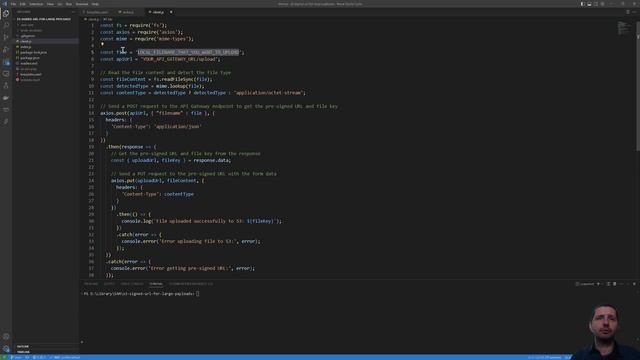The width and height of the screenshot is (640, 360).
Task: Open the File menu
Action: coord(13,4)
